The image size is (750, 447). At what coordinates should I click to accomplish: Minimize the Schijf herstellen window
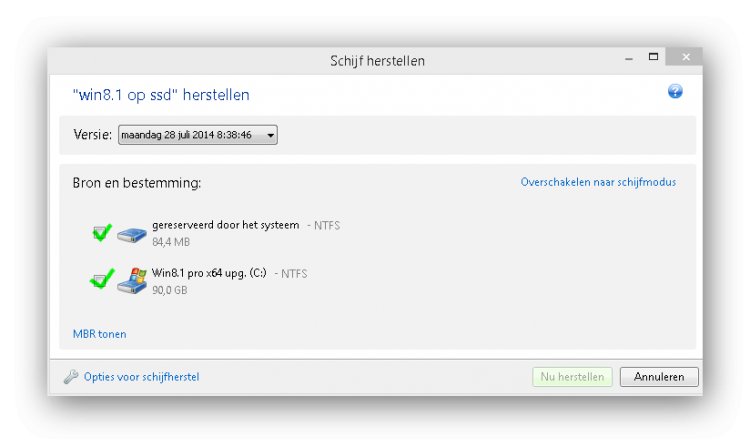click(629, 57)
